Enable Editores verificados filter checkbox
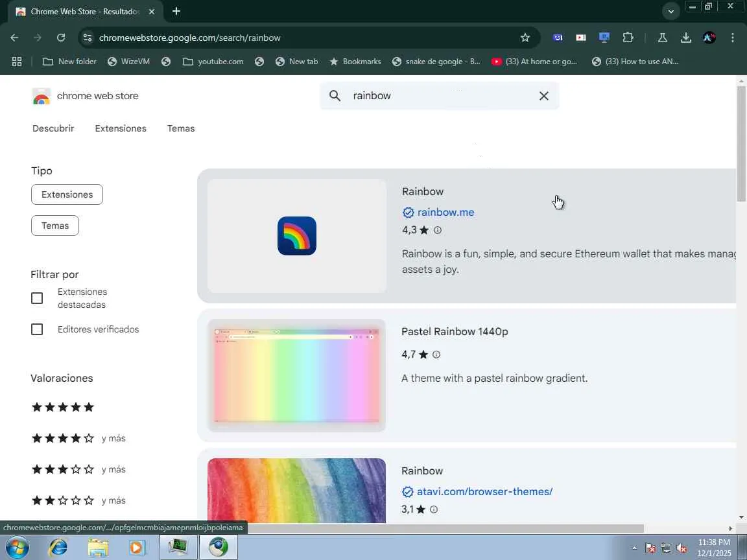 click(37, 329)
